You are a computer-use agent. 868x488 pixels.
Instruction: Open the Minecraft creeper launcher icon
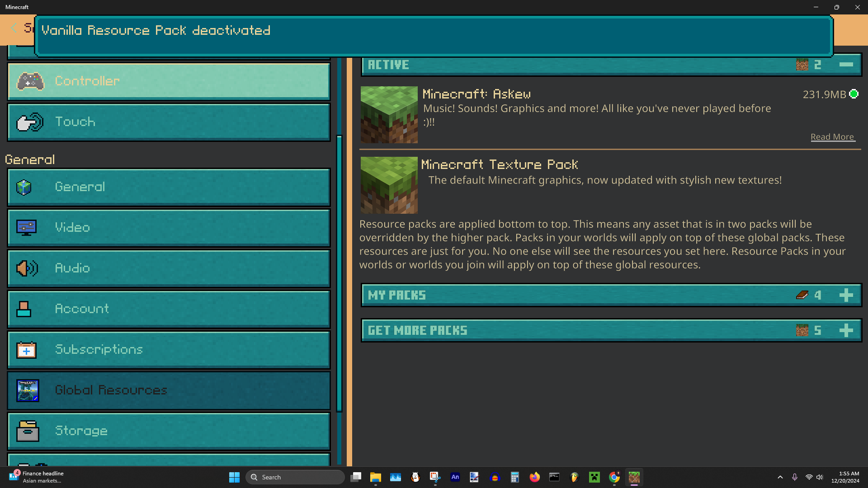[594, 477]
